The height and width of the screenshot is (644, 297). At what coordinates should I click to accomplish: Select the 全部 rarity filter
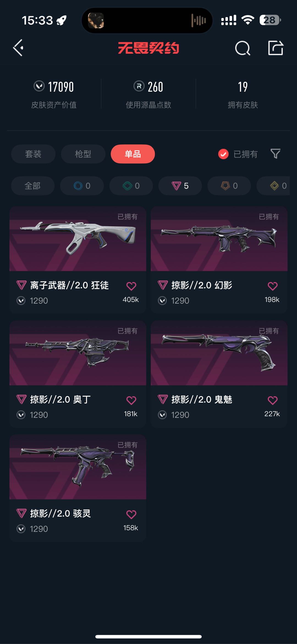33,186
